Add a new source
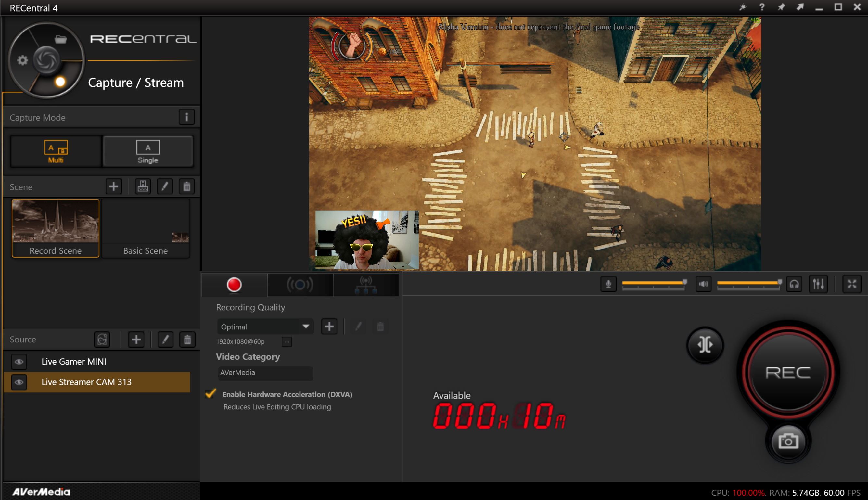The image size is (868, 500). 136,339
